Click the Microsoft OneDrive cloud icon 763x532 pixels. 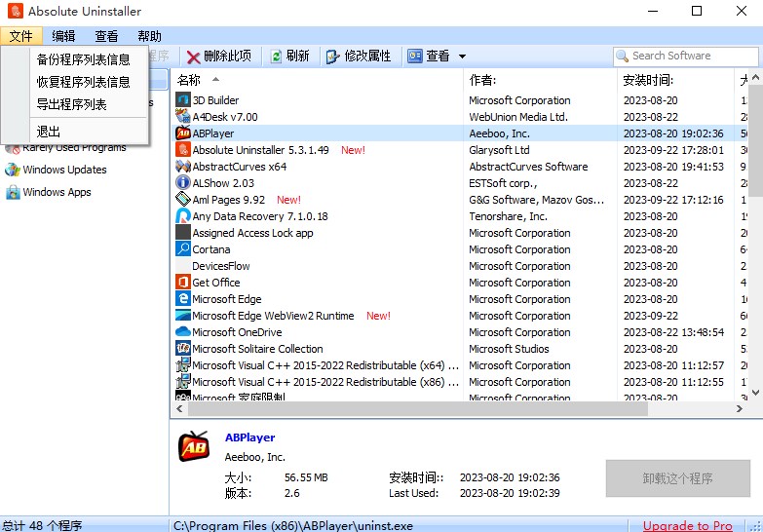(183, 332)
